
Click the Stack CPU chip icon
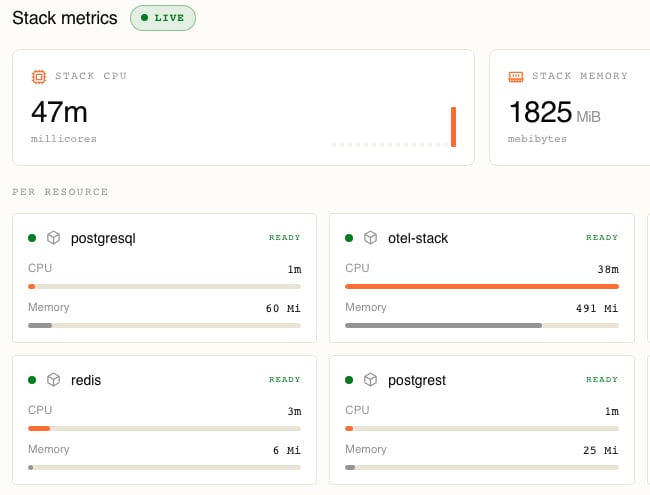coord(39,77)
